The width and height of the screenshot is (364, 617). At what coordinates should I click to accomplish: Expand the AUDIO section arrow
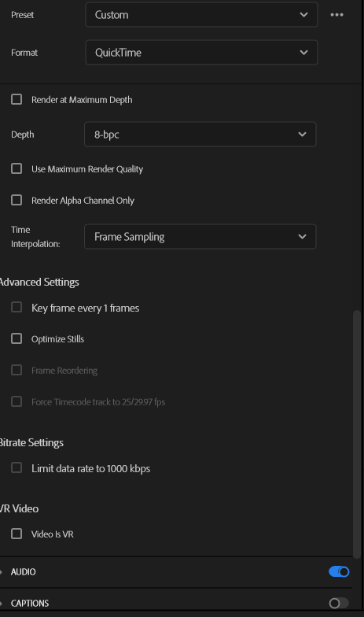tap(2, 571)
